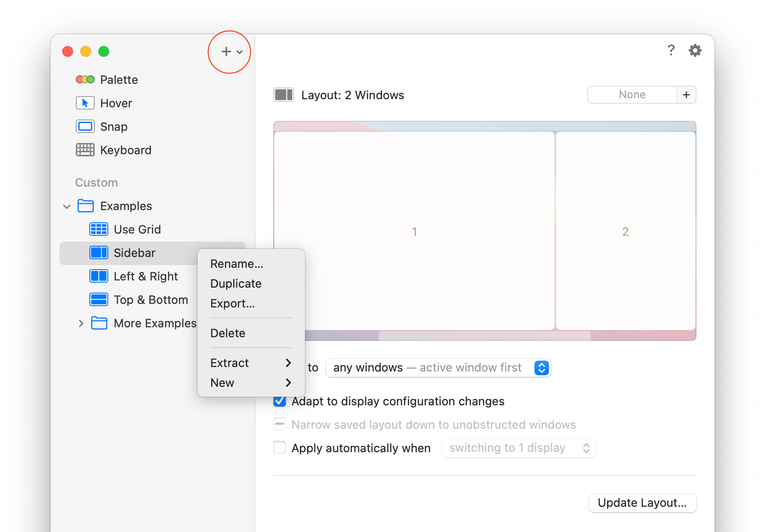Select window area 1 in the layout preview
This screenshot has height=532, width=765.
(x=414, y=231)
